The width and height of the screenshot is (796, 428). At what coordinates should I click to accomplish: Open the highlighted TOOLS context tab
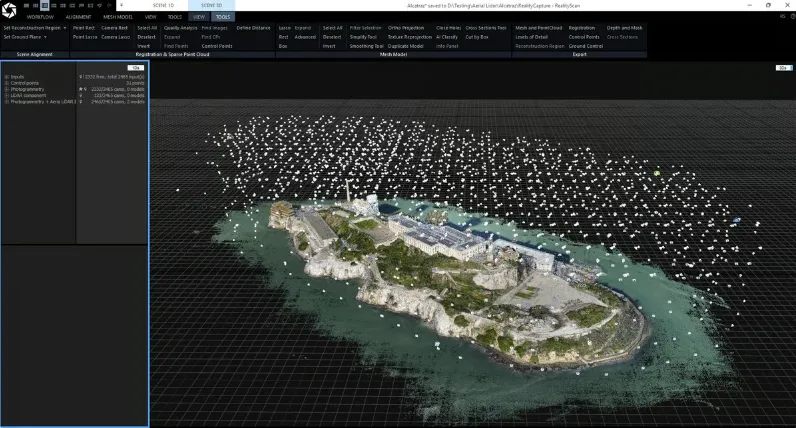[x=223, y=17]
